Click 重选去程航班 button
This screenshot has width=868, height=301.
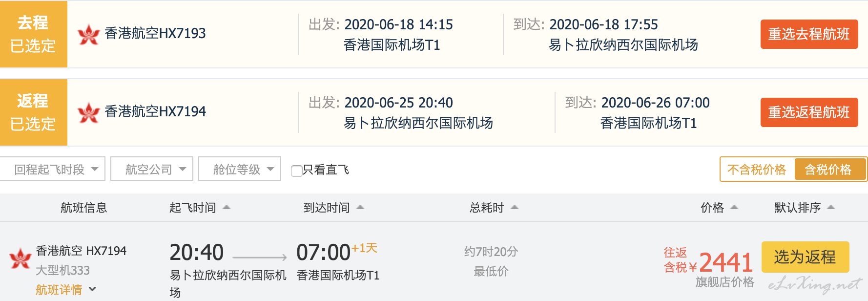coord(809,34)
